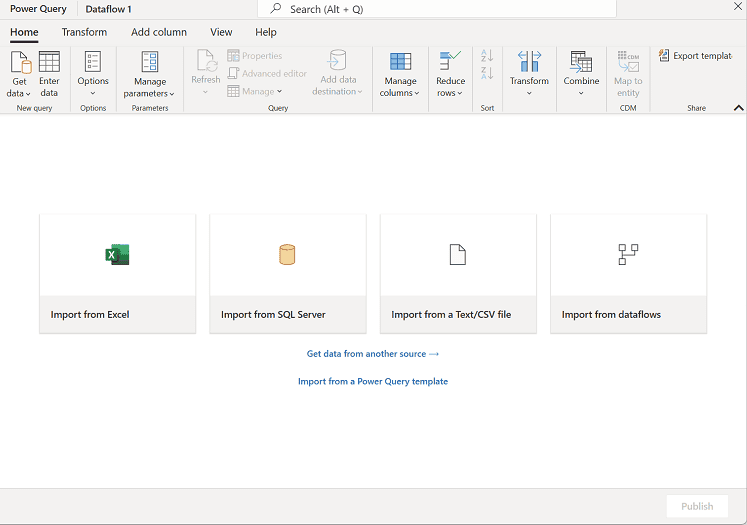Image resolution: width=747 pixels, height=525 pixels.
Task: Open the Help ribbon tab
Action: click(266, 32)
